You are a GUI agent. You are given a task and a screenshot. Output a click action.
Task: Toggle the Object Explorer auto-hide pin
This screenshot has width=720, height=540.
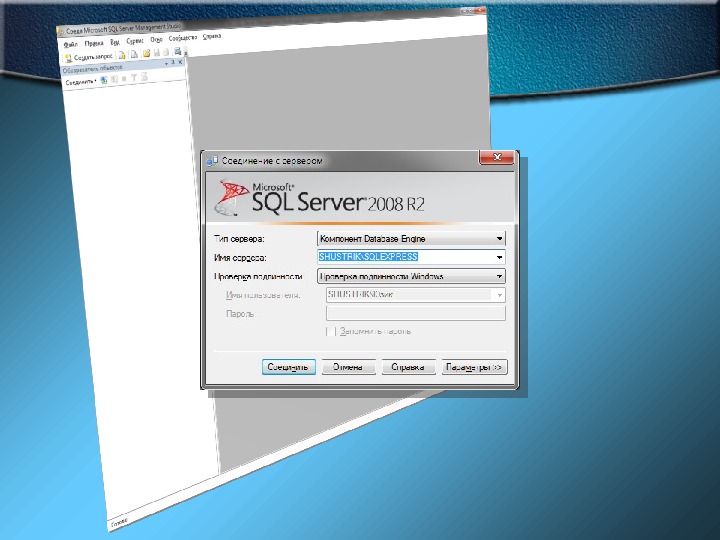(173, 62)
